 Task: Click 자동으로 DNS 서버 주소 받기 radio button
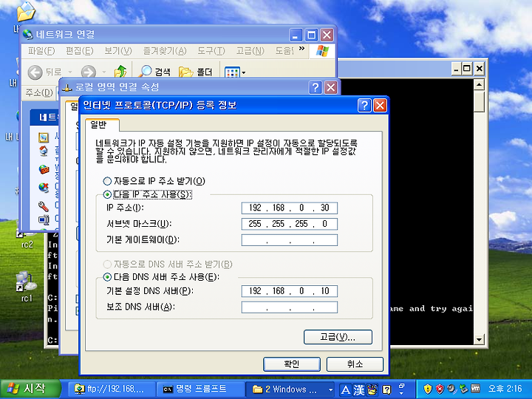(107, 265)
